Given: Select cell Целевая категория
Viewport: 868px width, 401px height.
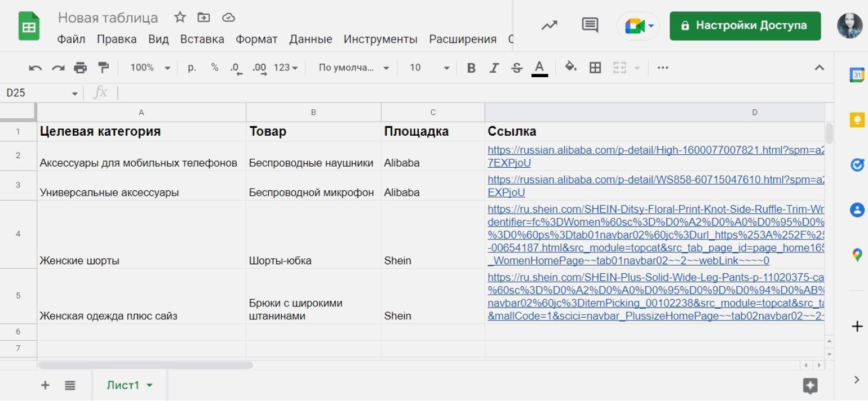Looking at the screenshot, I should [x=141, y=131].
